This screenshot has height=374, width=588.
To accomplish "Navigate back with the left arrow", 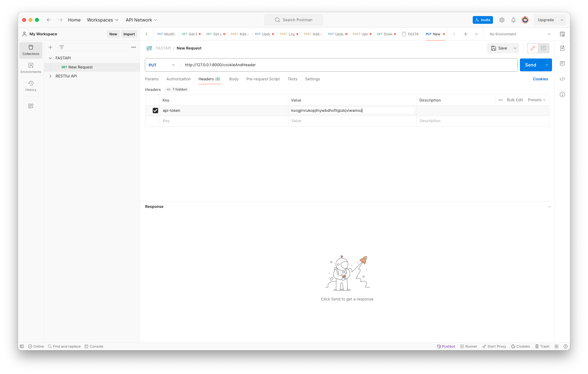I will click(x=49, y=20).
